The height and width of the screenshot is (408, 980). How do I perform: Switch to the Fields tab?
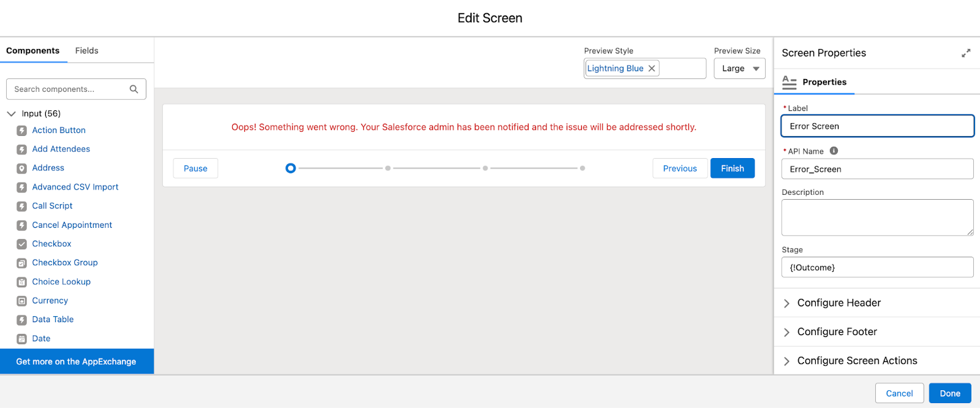86,51
